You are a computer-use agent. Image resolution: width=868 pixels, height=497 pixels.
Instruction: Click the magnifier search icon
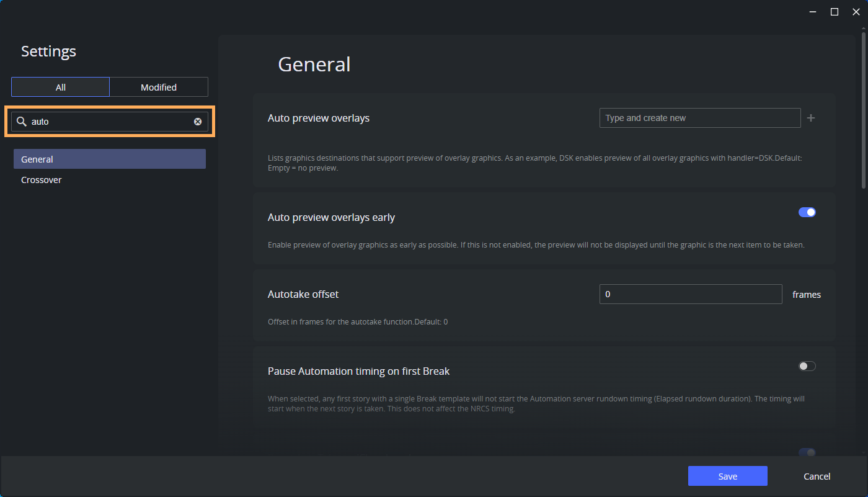(22, 122)
